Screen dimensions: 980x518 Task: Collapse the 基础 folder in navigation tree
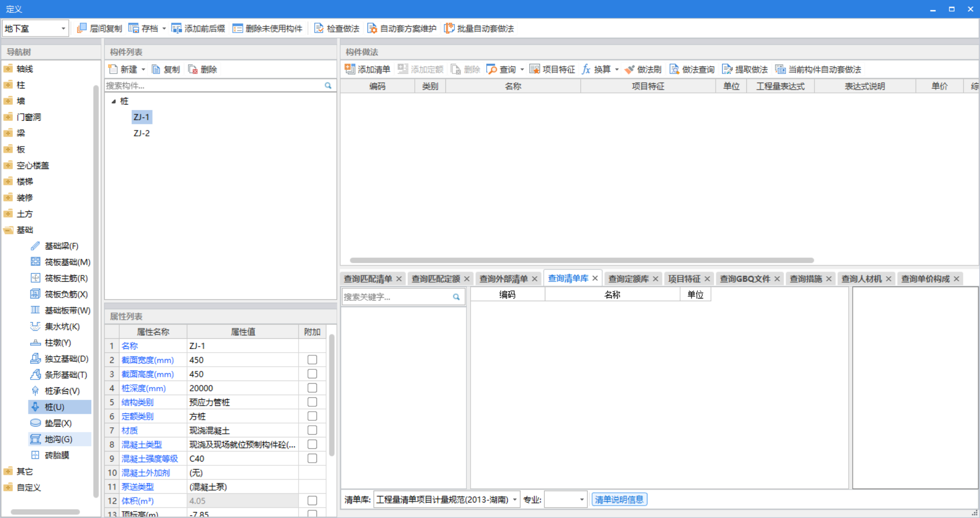pos(8,230)
